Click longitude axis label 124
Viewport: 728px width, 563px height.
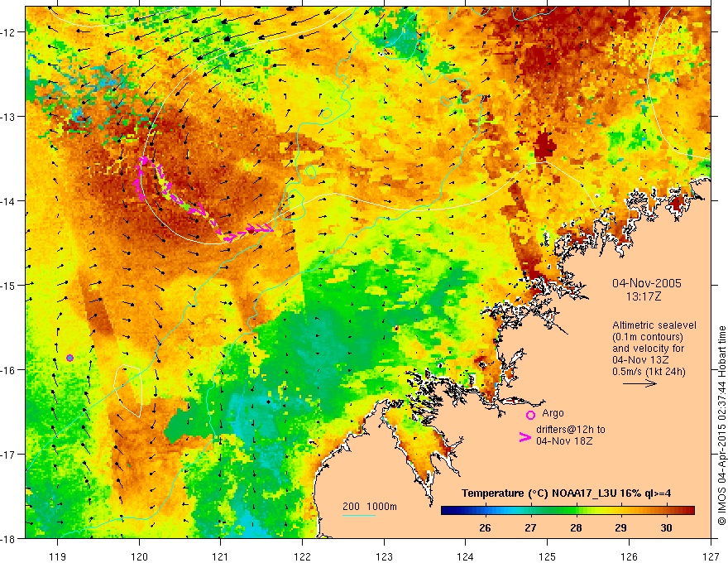pos(466,557)
